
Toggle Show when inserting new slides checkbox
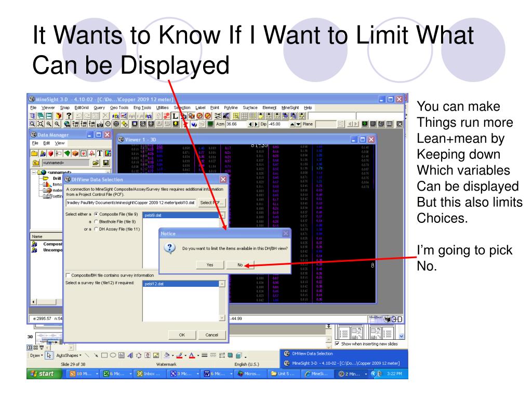pyautogui.click(x=337, y=344)
